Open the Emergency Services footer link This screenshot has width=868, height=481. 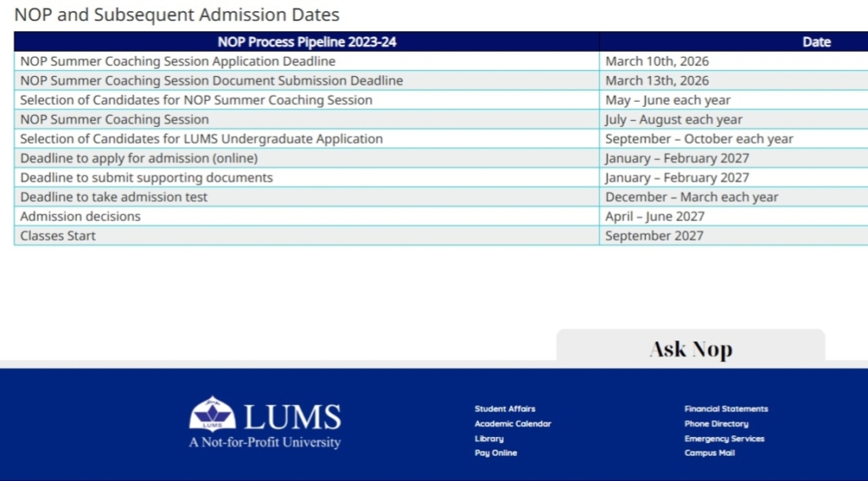point(724,439)
